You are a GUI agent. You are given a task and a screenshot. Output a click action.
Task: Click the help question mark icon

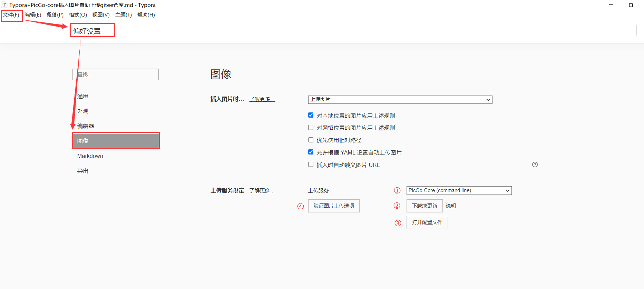pos(535,165)
